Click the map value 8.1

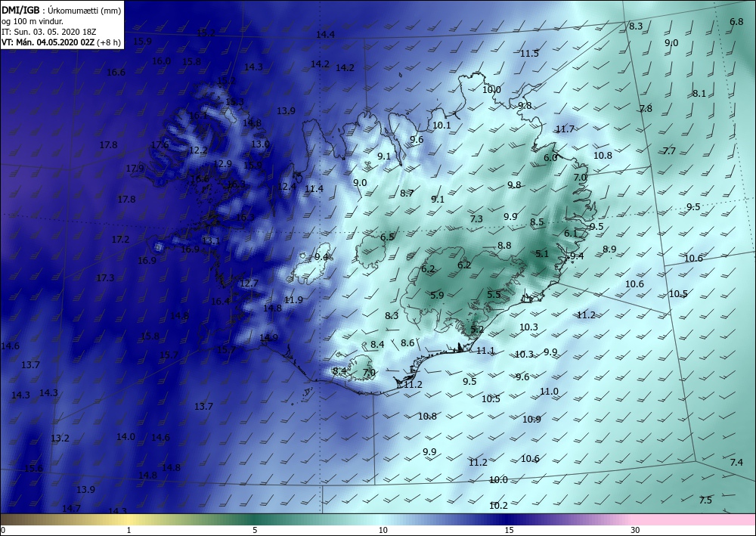tap(699, 94)
